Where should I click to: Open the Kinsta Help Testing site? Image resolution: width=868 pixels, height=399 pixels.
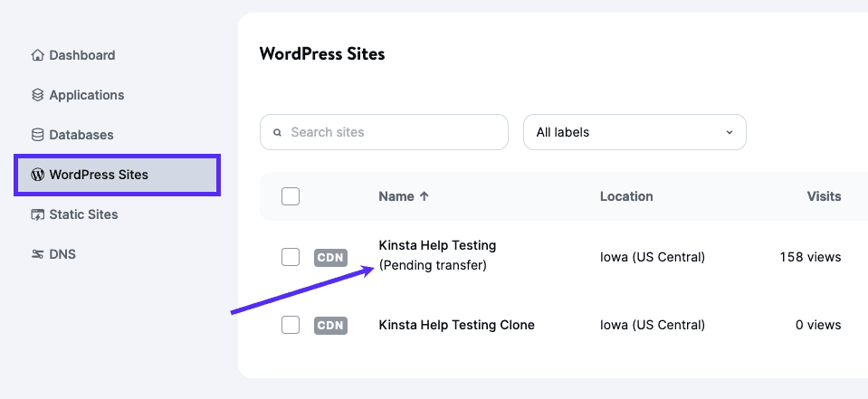pos(437,245)
